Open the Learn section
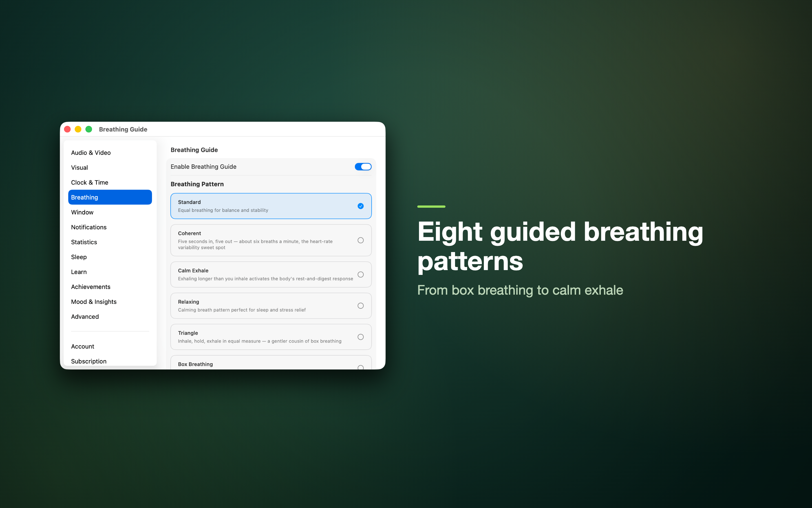This screenshot has height=508, width=812. point(110,272)
